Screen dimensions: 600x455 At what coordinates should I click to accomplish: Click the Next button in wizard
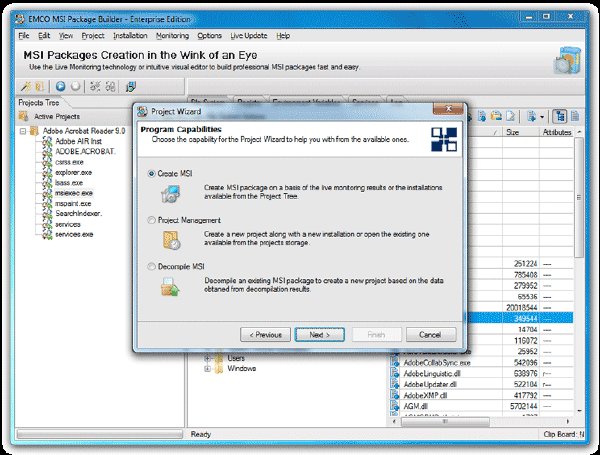click(320, 335)
